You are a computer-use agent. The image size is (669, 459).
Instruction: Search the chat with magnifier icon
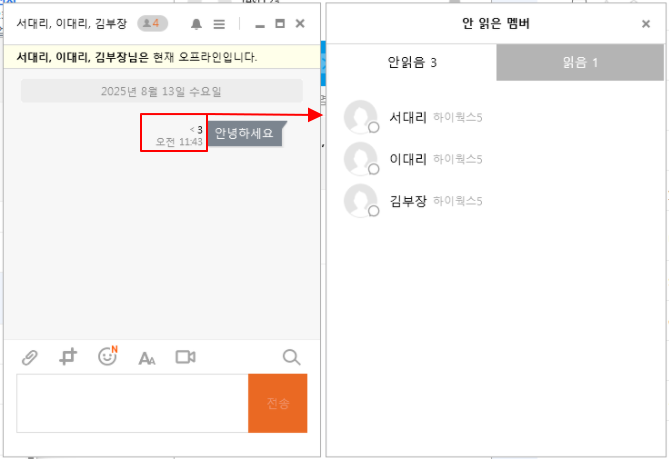coord(291,357)
